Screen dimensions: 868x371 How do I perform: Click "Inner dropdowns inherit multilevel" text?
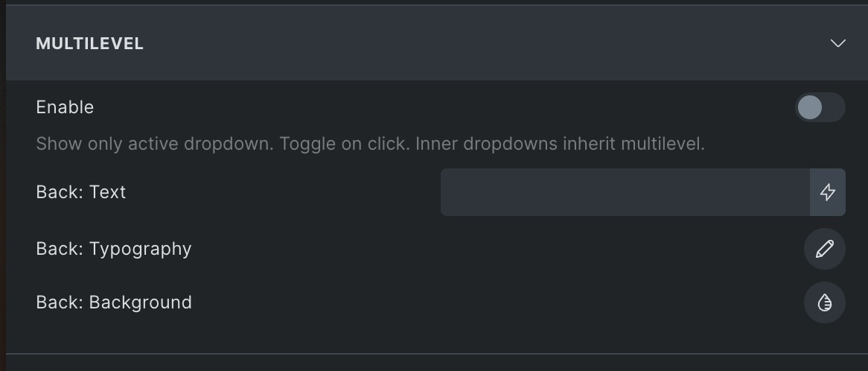click(x=558, y=144)
